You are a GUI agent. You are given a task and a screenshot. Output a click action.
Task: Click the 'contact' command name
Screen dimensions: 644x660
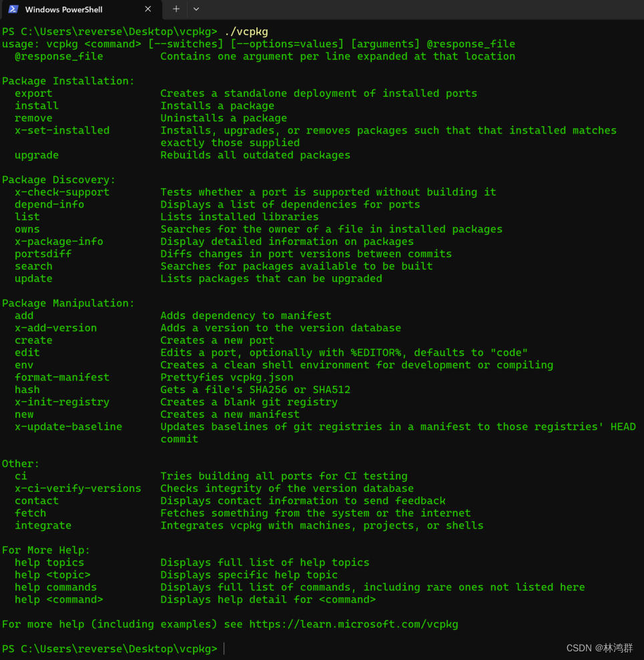(x=37, y=501)
